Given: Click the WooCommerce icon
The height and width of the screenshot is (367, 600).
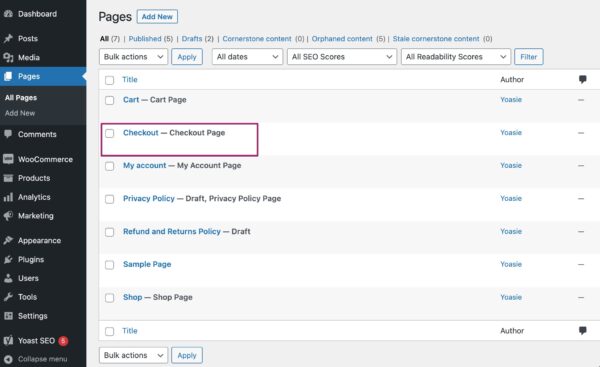Looking at the screenshot, I should pyautogui.click(x=8, y=159).
